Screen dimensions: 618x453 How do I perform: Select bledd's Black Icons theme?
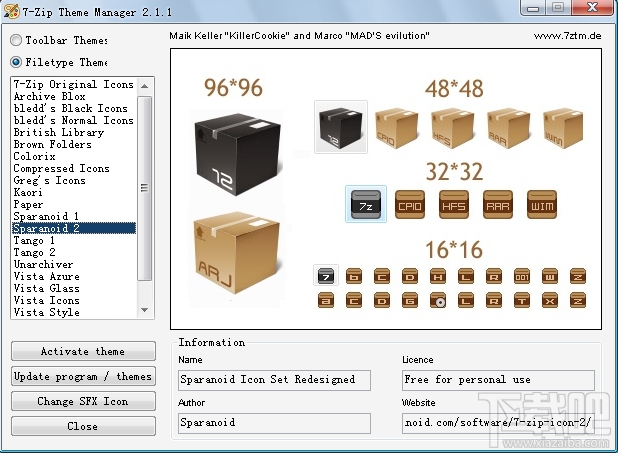point(74,108)
